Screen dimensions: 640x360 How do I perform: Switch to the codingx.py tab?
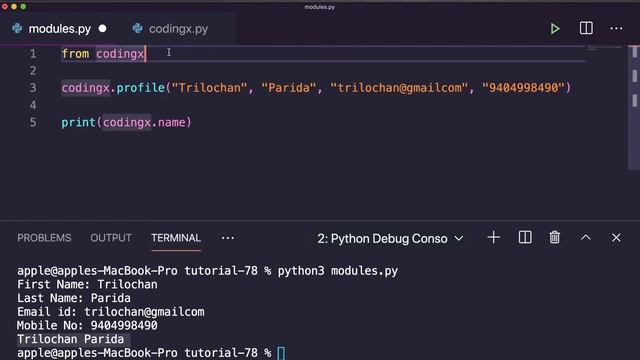[171, 29]
